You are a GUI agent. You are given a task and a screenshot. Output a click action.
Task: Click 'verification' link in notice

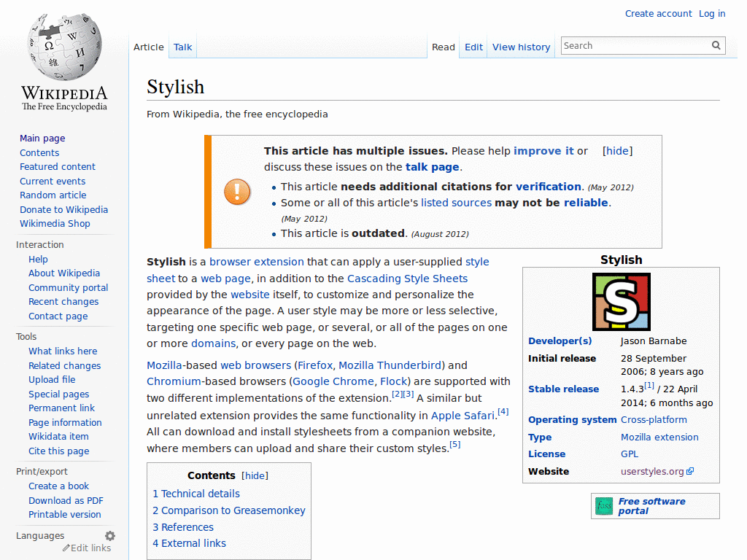tap(549, 187)
